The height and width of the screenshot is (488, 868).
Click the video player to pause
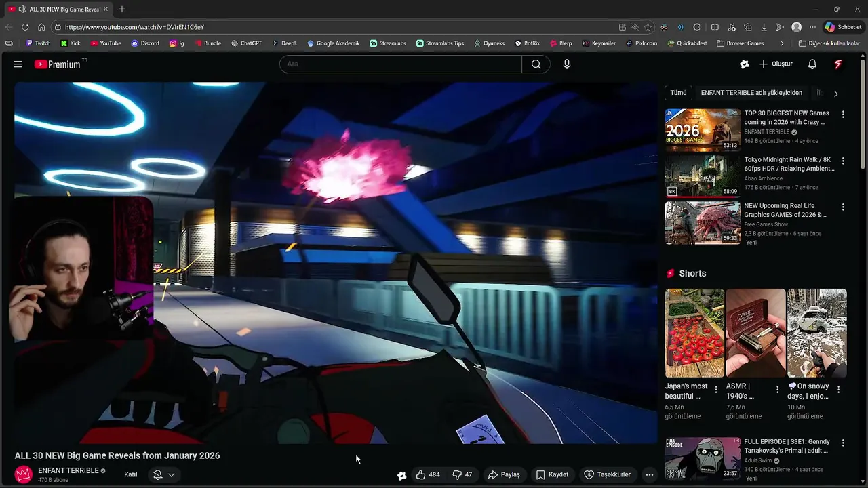point(336,263)
